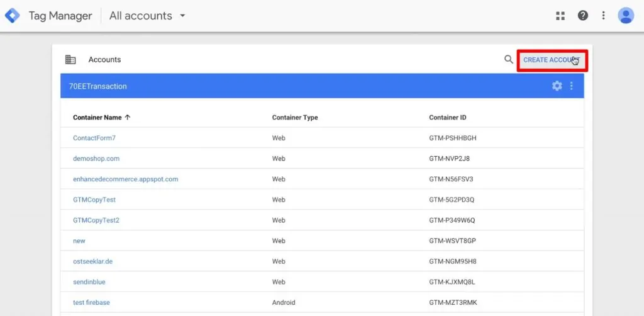Select container ID GTM-PSHHBGH
The height and width of the screenshot is (316, 644).
(x=453, y=138)
